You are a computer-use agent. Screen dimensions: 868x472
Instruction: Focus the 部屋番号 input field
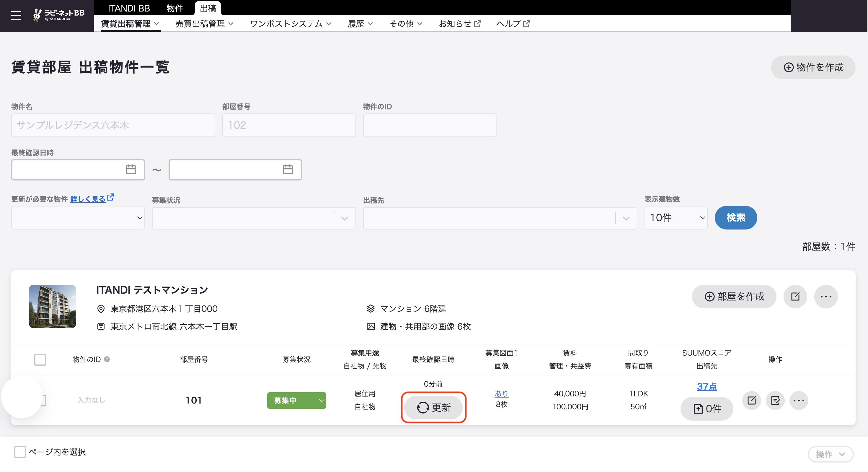(x=289, y=125)
